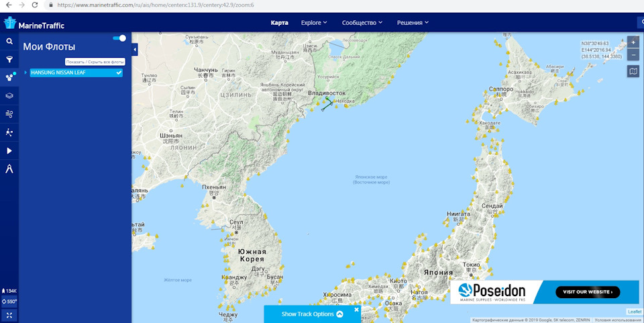
Task: Zoom in the map with plus button
Action: tap(633, 42)
